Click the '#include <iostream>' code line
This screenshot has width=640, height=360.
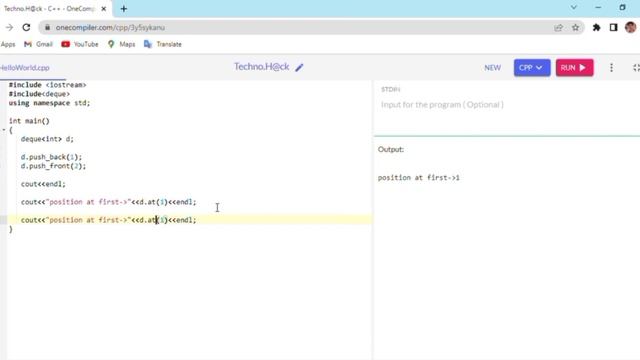(x=47, y=85)
